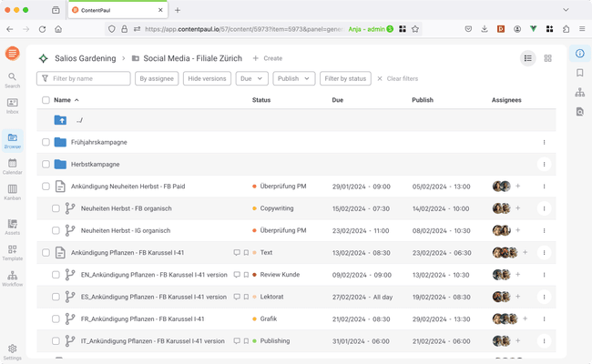The height and width of the screenshot is (364, 592).
Task: Select the IT_Ankündigung Pflanzen version checkbox
Action: (56, 341)
